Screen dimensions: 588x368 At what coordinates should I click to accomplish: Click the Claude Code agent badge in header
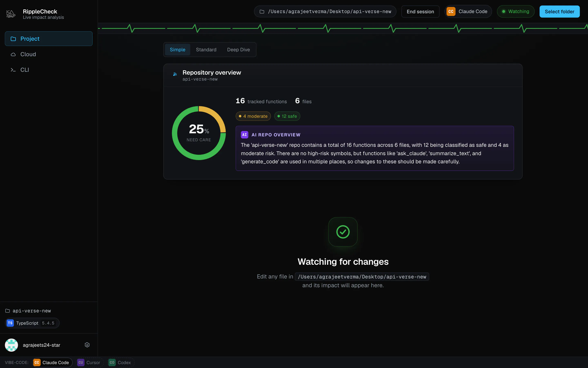[468, 11]
